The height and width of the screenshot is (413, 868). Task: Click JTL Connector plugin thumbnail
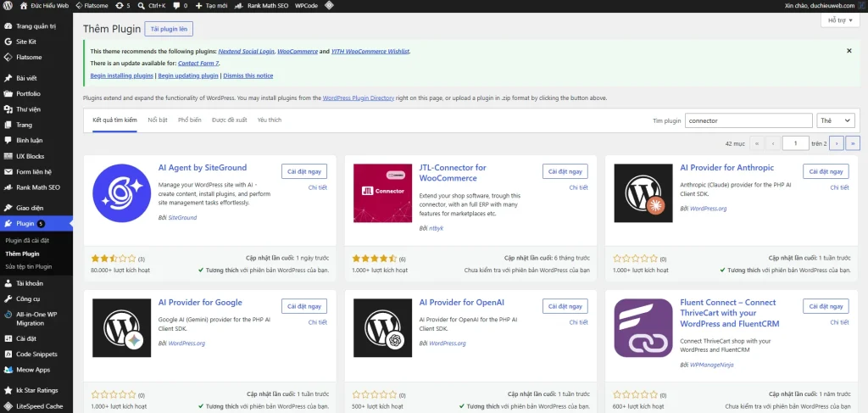382,193
